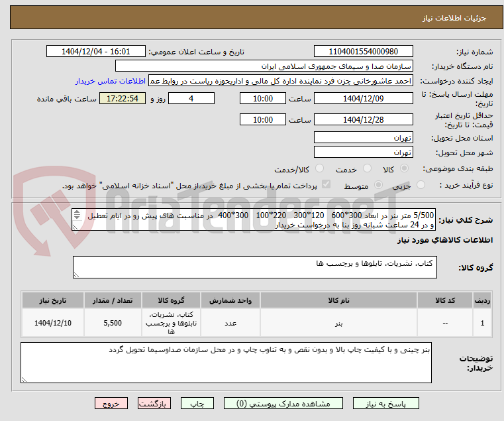504x421 pixels.
Task: Click the general need description text area
Action: tap(254, 219)
